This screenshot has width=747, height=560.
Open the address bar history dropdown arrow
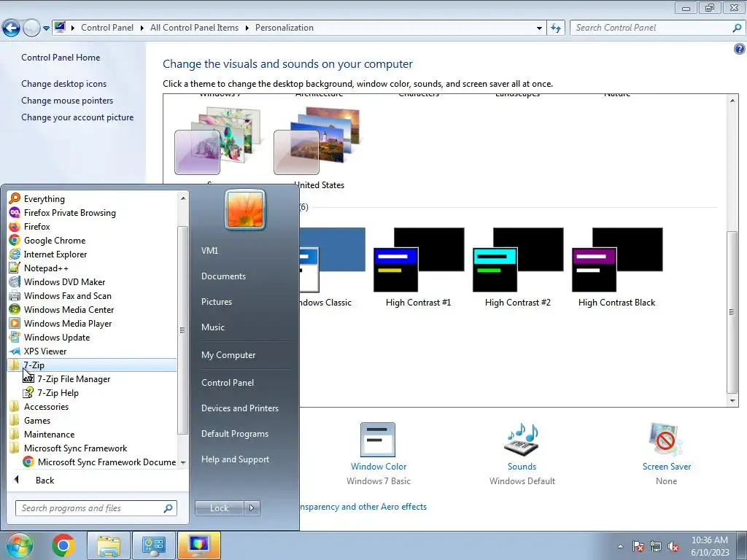pyautogui.click(x=539, y=28)
